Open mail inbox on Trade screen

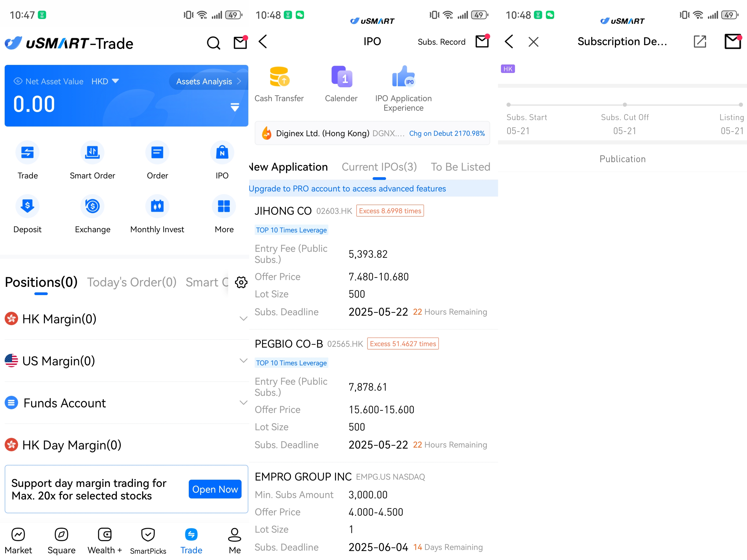[240, 42]
